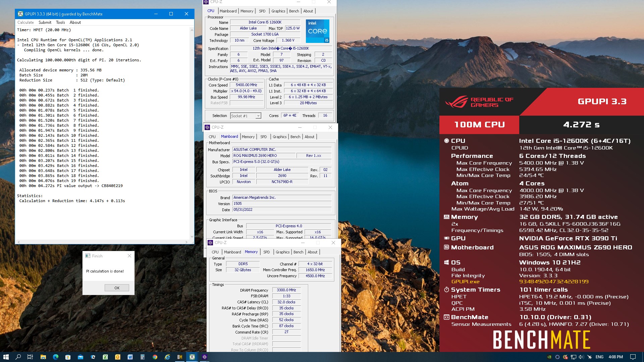
Task: Open About menu in GPUPI
Action: 75,22
